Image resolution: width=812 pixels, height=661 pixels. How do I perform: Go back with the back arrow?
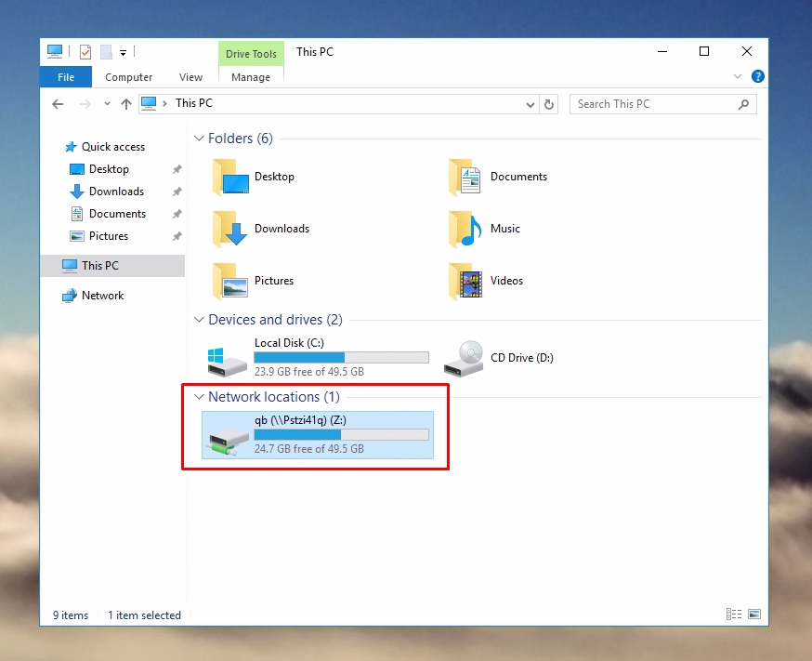click(x=58, y=104)
